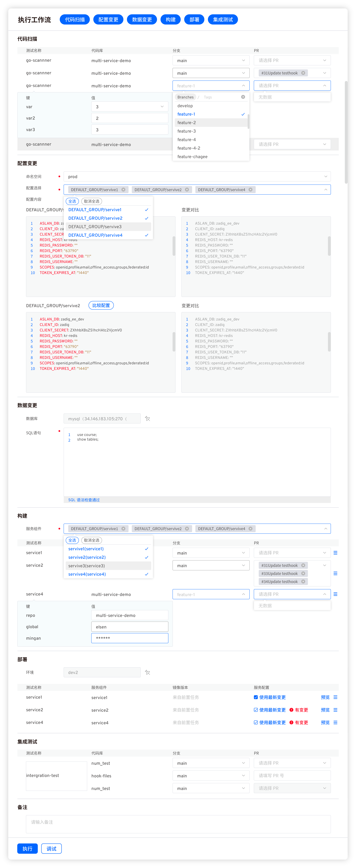Remove DEFAULT_GROUP/servive4 tag from 服务组件

[x=250, y=529]
